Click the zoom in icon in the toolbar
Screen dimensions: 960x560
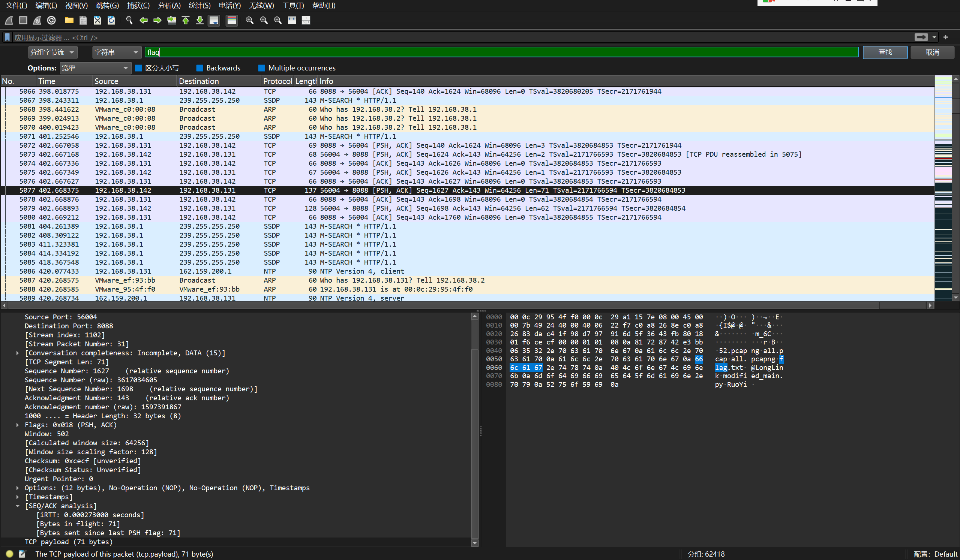249,20
